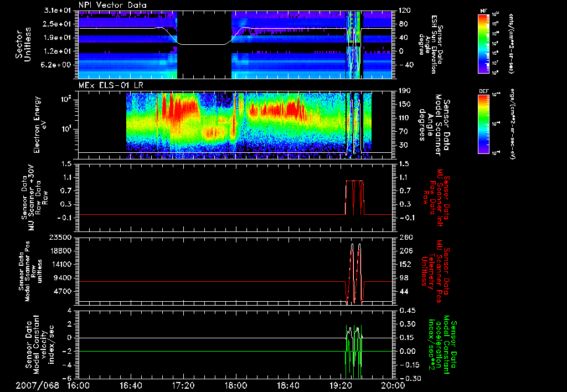Click the "23500" scanner position tick
Image resolution: width=567 pixels, height=392 pixels.
pyautogui.click(x=60, y=237)
